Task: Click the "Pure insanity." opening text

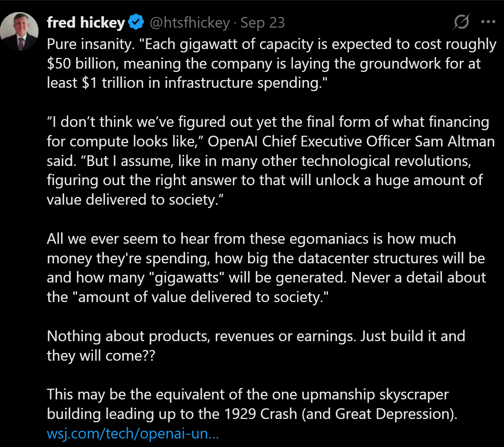Action: (90, 44)
